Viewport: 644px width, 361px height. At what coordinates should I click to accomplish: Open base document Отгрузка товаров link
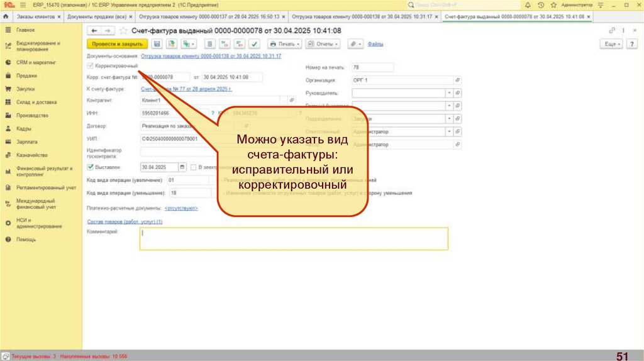211,56
